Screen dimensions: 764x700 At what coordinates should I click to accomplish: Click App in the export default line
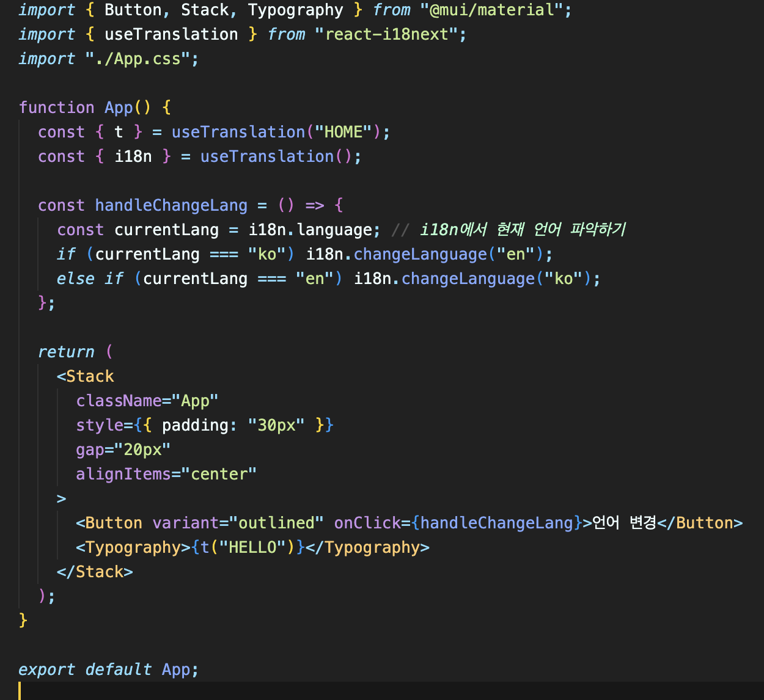[176, 669]
